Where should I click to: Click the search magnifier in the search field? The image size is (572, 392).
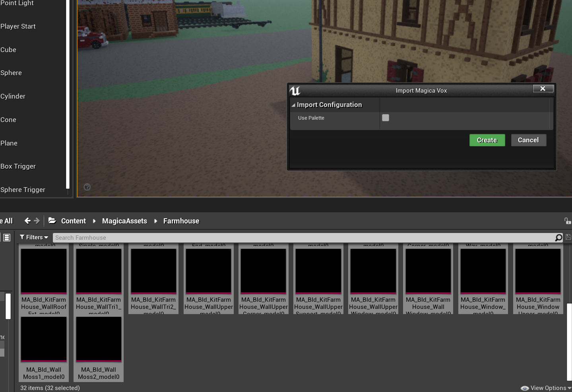[558, 237]
